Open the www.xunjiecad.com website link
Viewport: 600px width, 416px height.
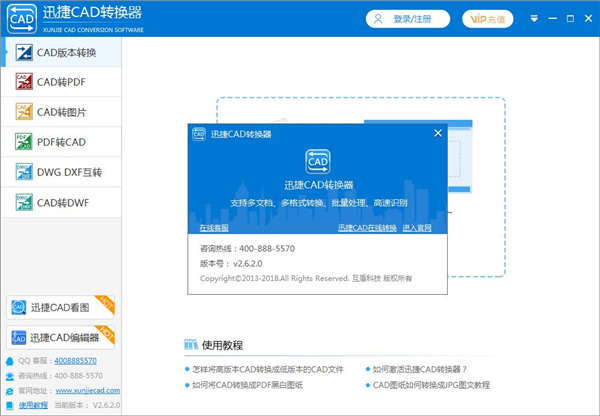tap(90, 390)
